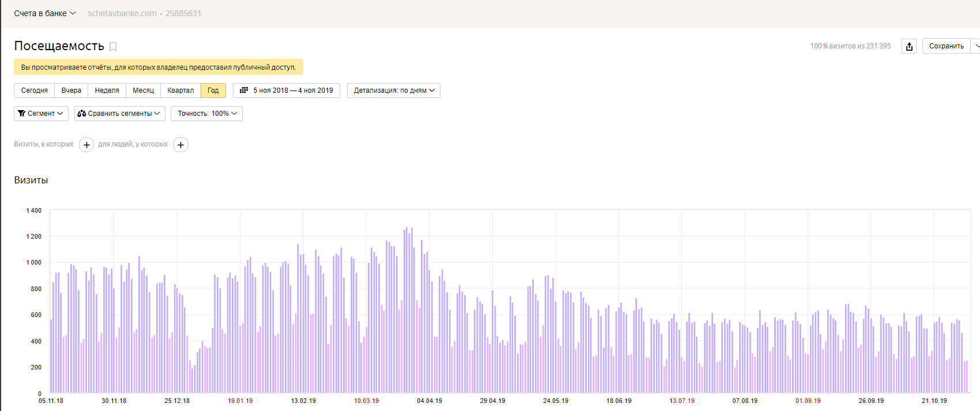Click the 29.04.19 axis date label
The image size is (980, 411).
(x=493, y=401)
